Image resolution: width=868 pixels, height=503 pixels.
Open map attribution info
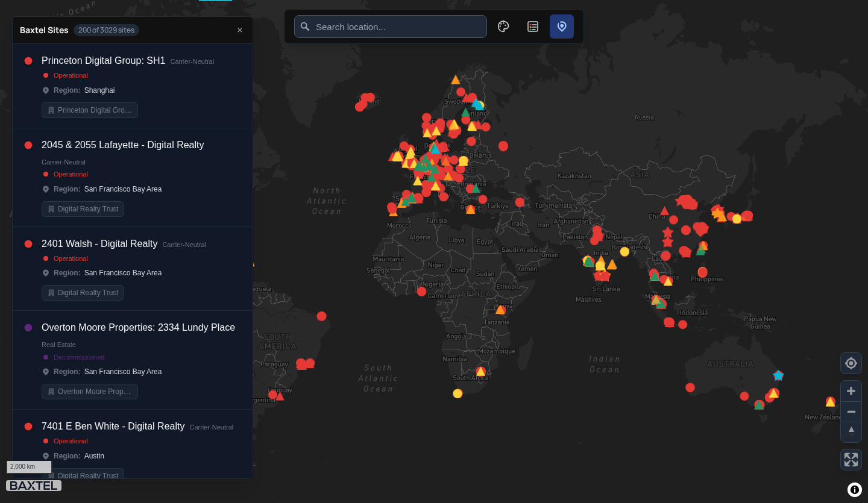[x=855, y=490]
